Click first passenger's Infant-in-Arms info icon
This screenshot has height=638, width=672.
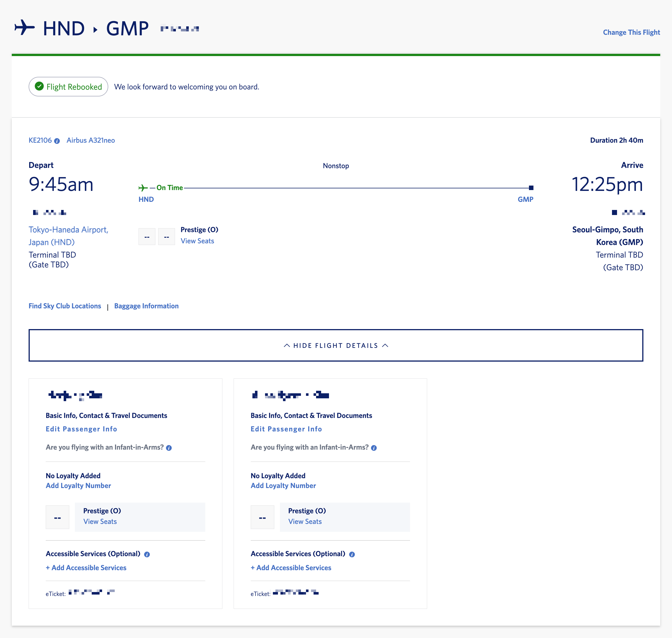(169, 448)
